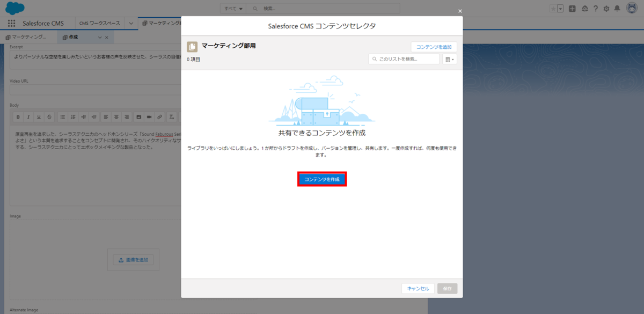The height and width of the screenshot is (314, 644).
Task: Focus the このリストを検索 search field
Action: (x=404, y=59)
